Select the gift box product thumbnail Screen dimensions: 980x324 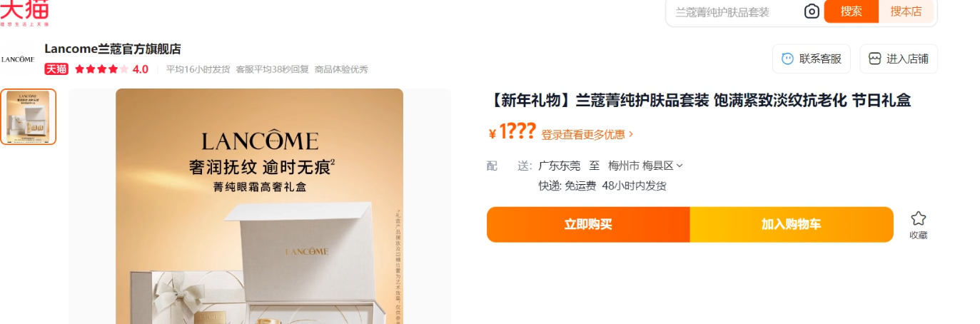coord(28,117)
